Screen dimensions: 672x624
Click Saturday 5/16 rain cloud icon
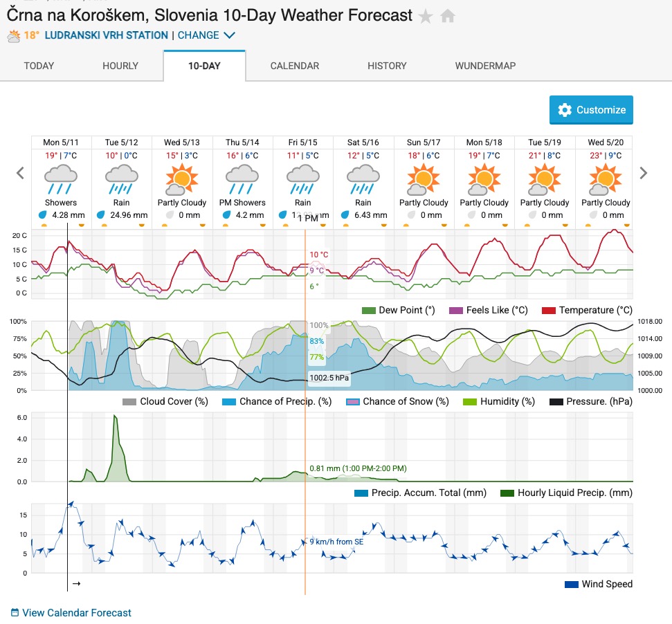tap(363, 180)
